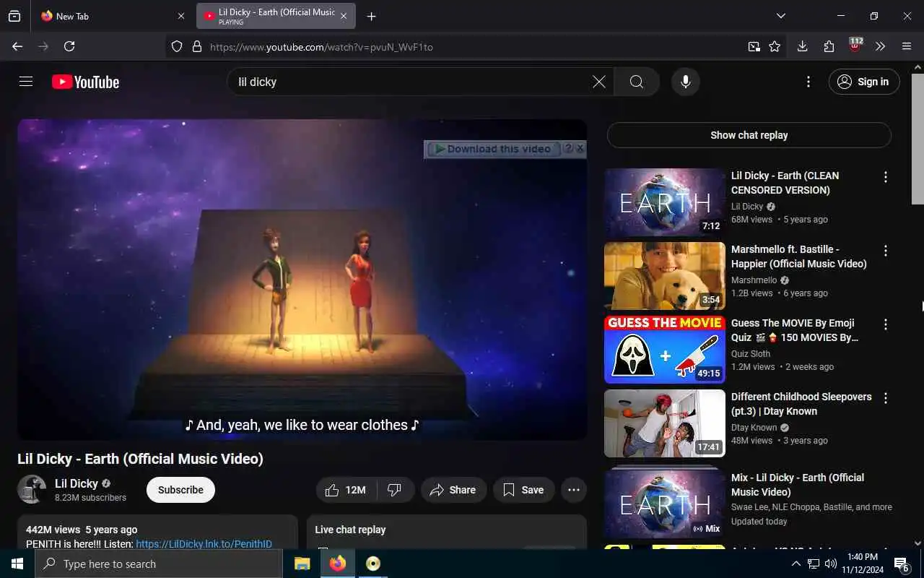Go back to the previous page
924x578 pixels.
(x=17, y=46)
